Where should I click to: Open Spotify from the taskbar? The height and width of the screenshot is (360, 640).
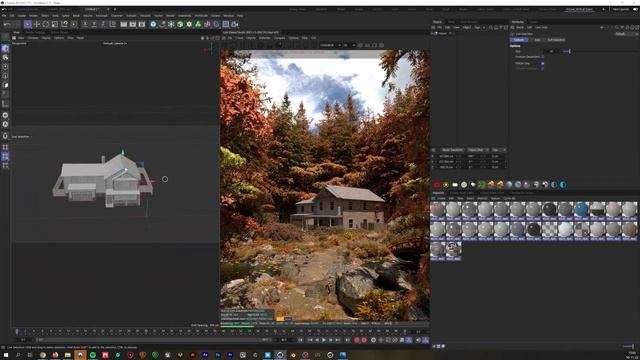(93, 355)
